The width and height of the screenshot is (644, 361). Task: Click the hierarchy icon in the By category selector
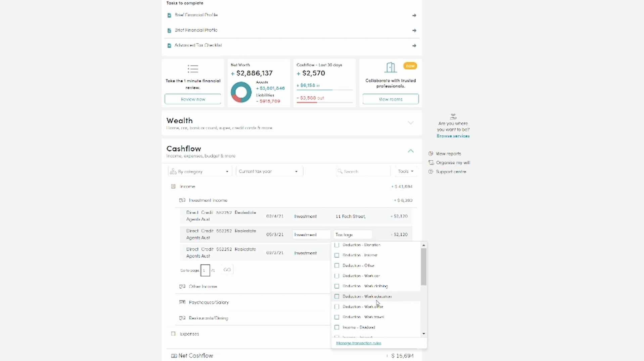[x=173, y=171]
